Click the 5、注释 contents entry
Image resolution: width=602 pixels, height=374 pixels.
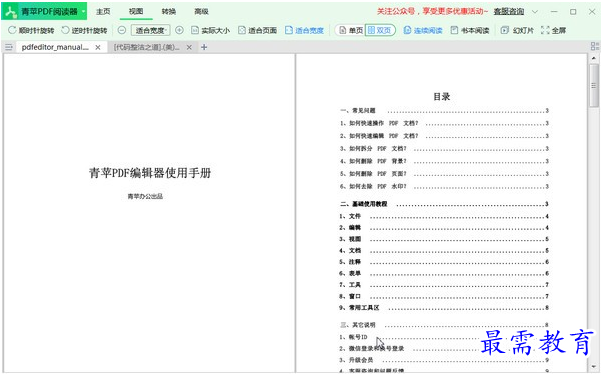coord(444,262)
